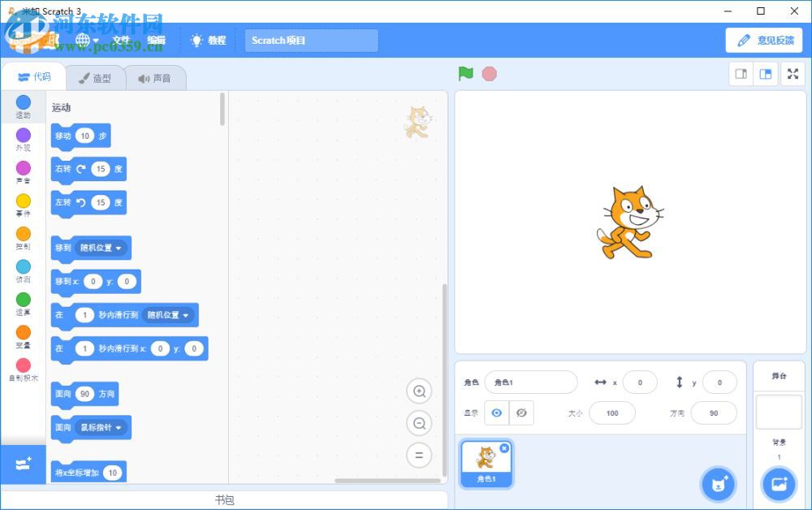Zoom in on the scripts workspace
The image size is (812, 510).
point(419,391)
